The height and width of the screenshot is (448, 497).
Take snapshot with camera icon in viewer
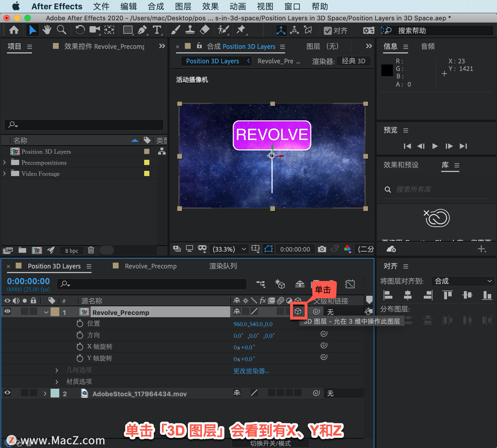point(322,249)
